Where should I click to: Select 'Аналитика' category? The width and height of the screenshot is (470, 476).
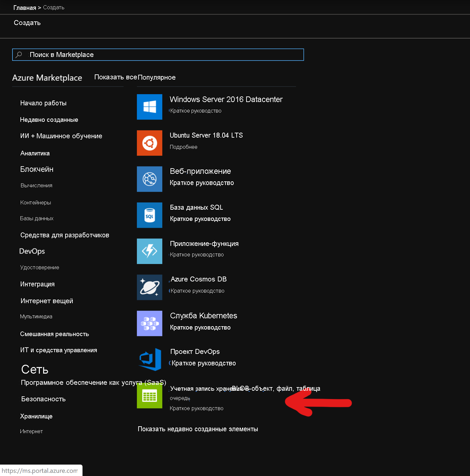pyautogui.click(x=35, y=153)
